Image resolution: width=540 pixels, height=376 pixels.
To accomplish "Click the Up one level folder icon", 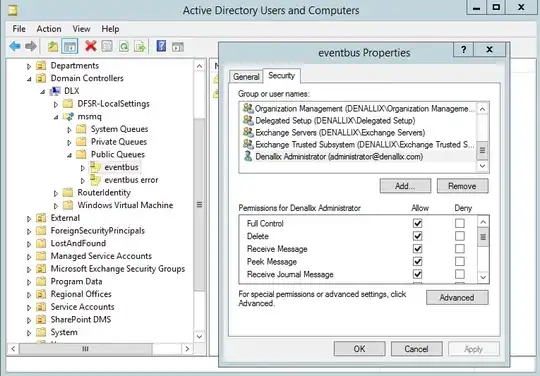I will click(53, 46).
